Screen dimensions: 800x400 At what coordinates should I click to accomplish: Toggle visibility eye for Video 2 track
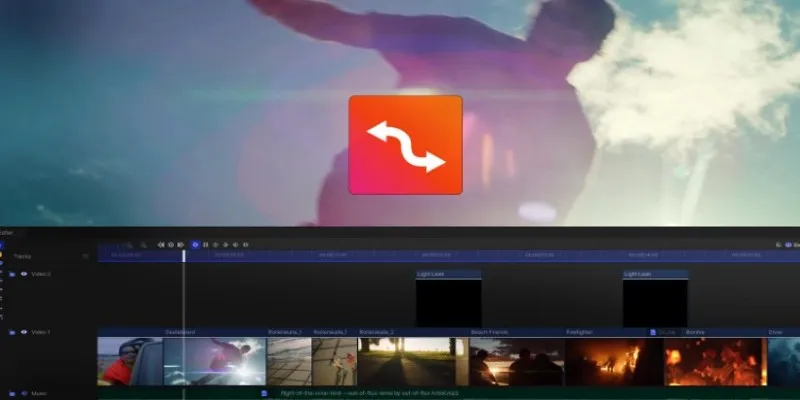24,274
